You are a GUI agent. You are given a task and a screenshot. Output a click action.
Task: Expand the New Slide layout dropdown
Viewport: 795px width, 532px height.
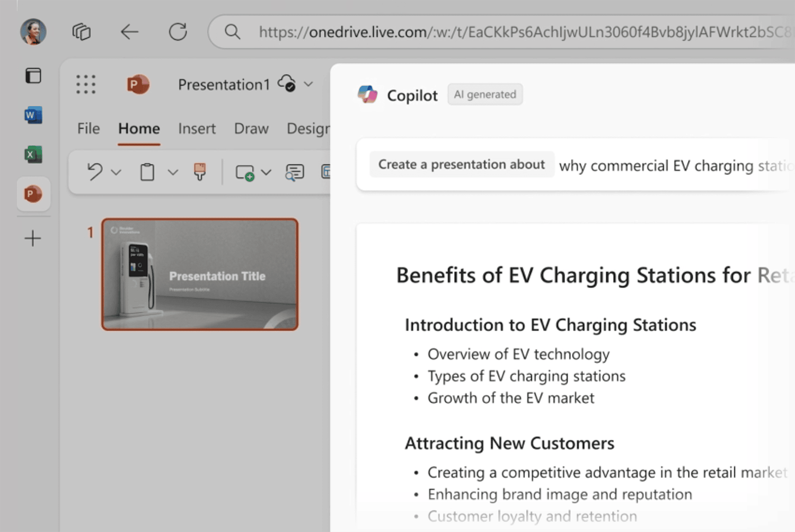click(x=266, y=172)
